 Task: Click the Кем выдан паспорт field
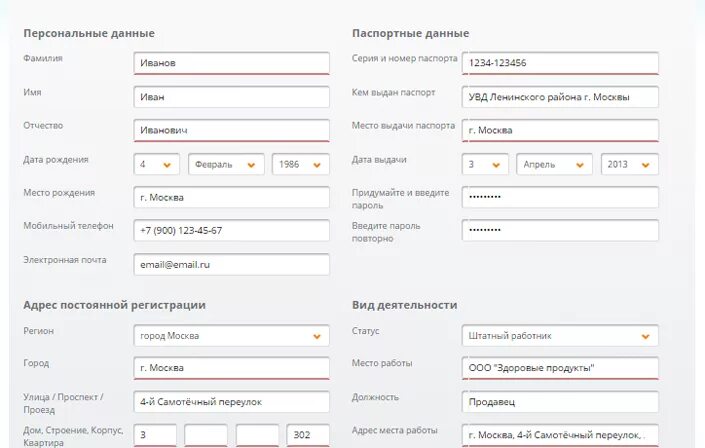(560, 97)
